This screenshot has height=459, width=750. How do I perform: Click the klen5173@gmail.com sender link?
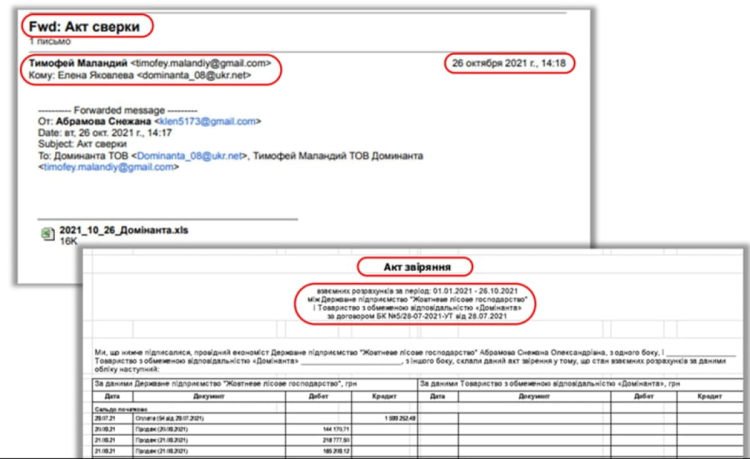[x=207, y=121]
